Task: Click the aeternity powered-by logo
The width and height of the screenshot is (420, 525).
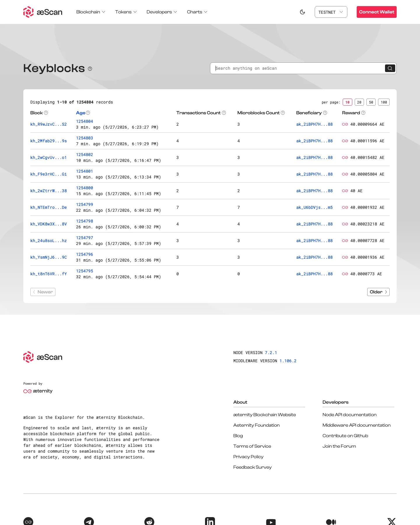Action: coord(38,391)
